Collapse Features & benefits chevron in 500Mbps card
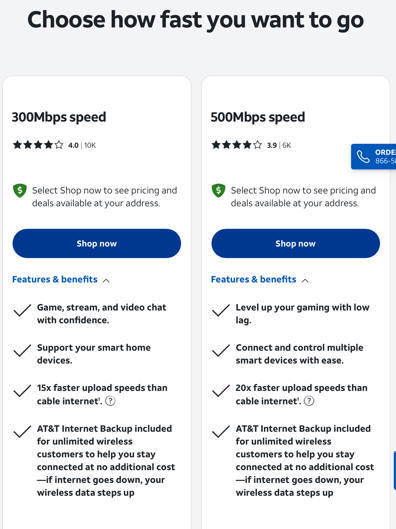 point(305,280)
